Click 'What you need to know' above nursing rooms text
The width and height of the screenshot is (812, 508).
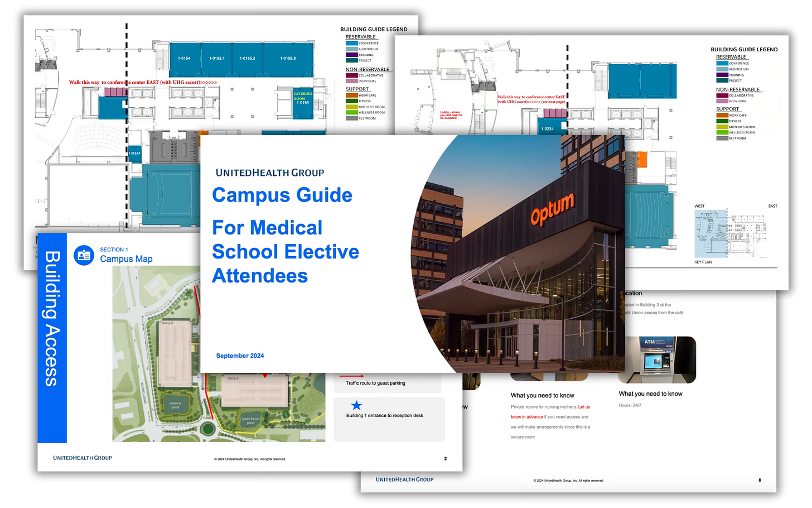[x=543, y=395]
